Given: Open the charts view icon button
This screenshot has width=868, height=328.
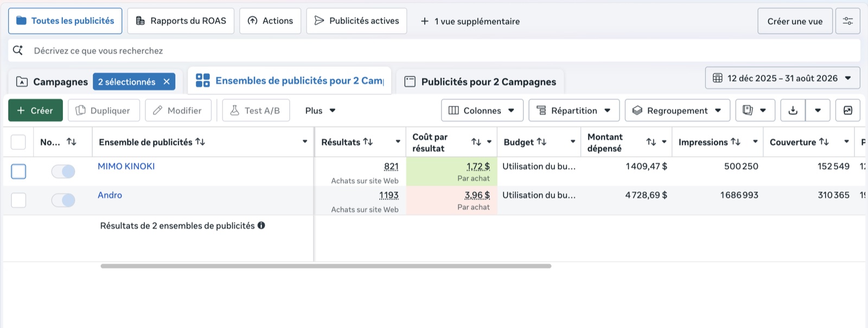Looking at the screenshot, I should coord(848,110).
